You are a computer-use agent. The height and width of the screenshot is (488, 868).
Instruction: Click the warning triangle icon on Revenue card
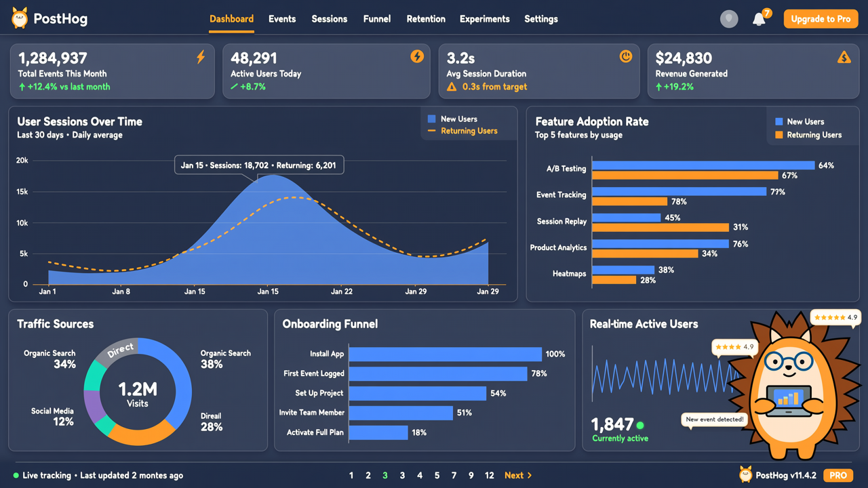tap(844, 57)
